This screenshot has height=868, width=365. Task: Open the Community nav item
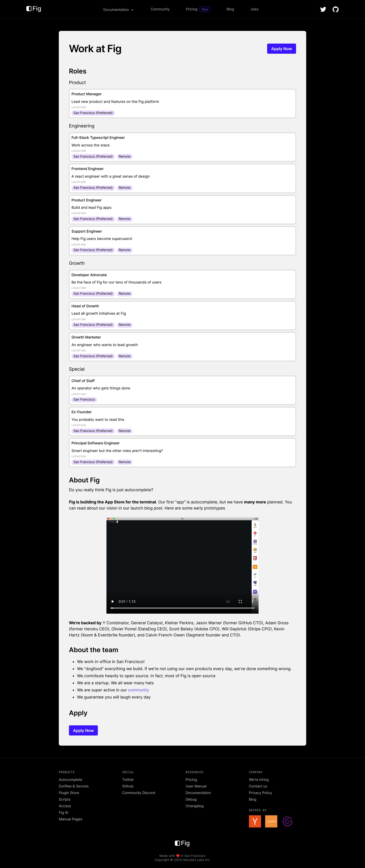[160, 9]
